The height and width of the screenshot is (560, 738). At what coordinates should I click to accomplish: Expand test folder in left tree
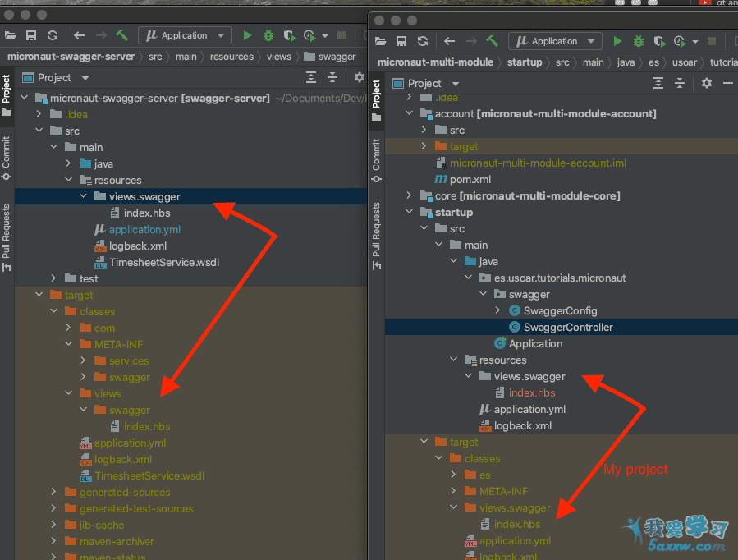(x=53, y=278)
